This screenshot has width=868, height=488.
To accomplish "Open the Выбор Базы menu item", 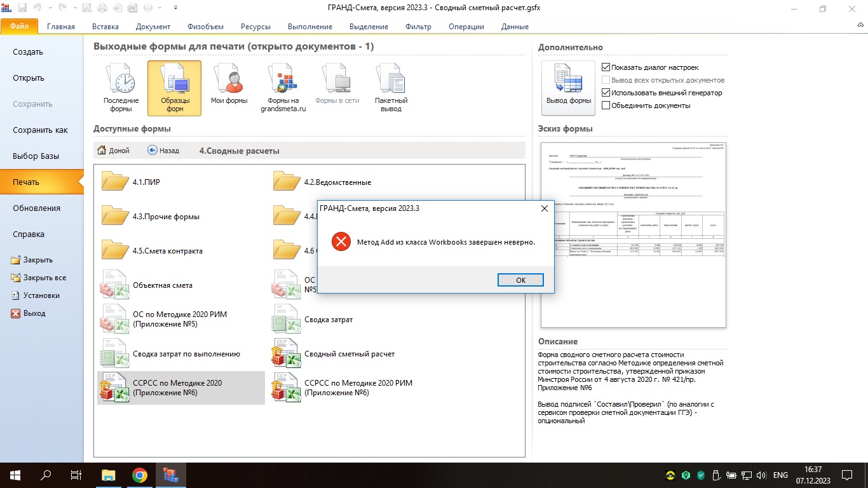I will (x=36, y=156).
